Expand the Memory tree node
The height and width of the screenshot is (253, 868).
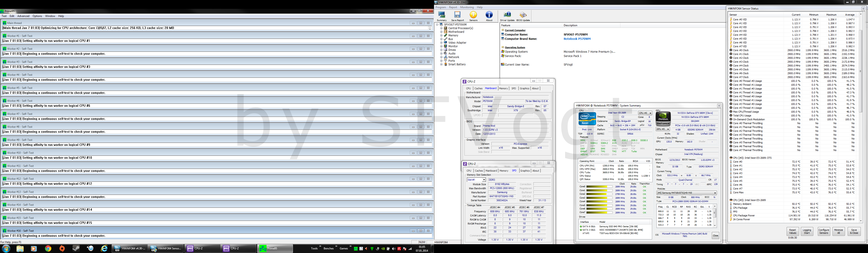(441, 35)
